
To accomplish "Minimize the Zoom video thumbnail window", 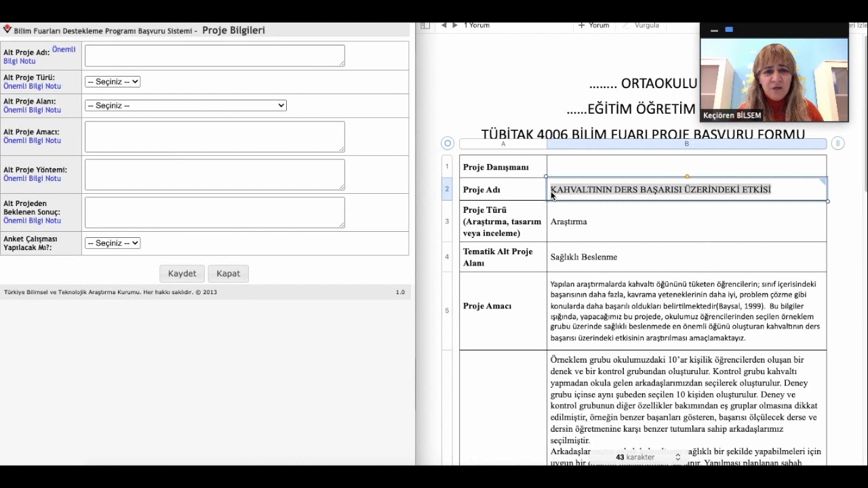I will [714, 30].
